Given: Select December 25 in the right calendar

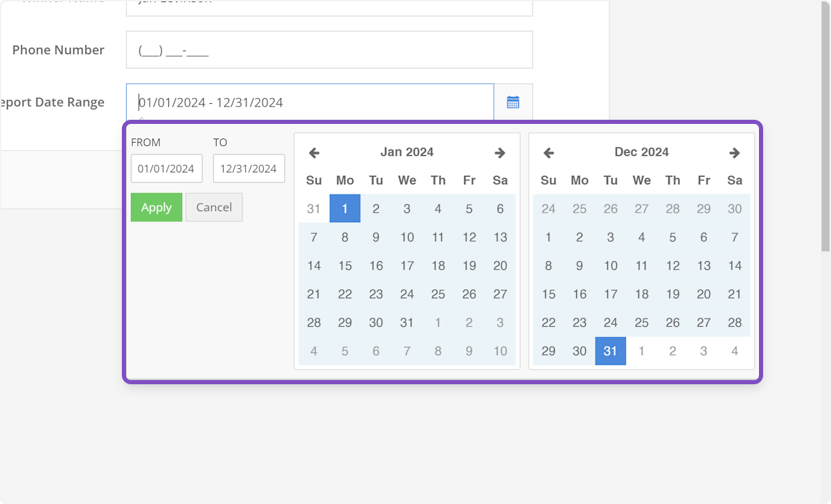Looking at the screenshot, I should (642, 323).
